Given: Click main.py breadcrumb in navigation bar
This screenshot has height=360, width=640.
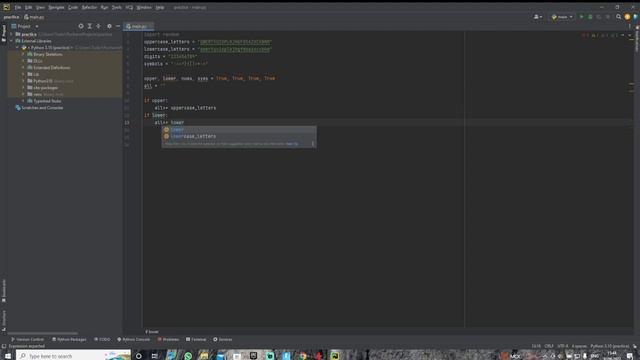Looking at the screenshot, I should coord(34,17).
